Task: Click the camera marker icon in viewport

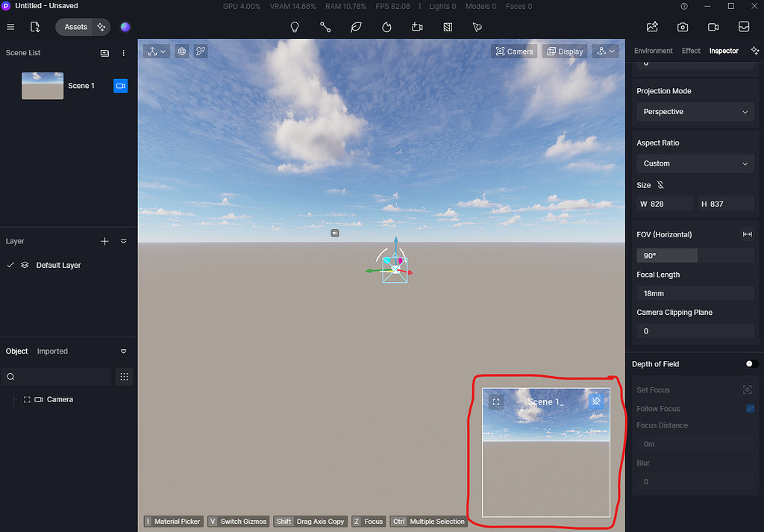Action: coord(335,234)
